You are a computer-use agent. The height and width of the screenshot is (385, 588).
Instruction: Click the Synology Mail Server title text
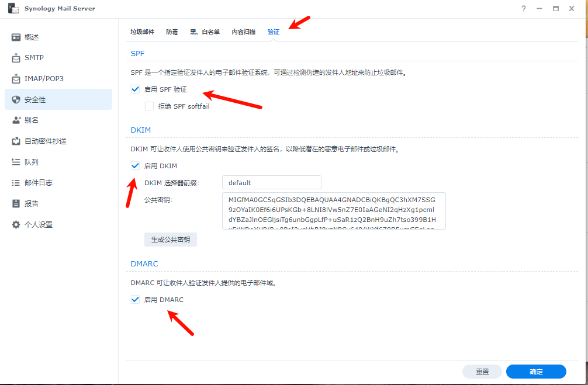(60, 9)
